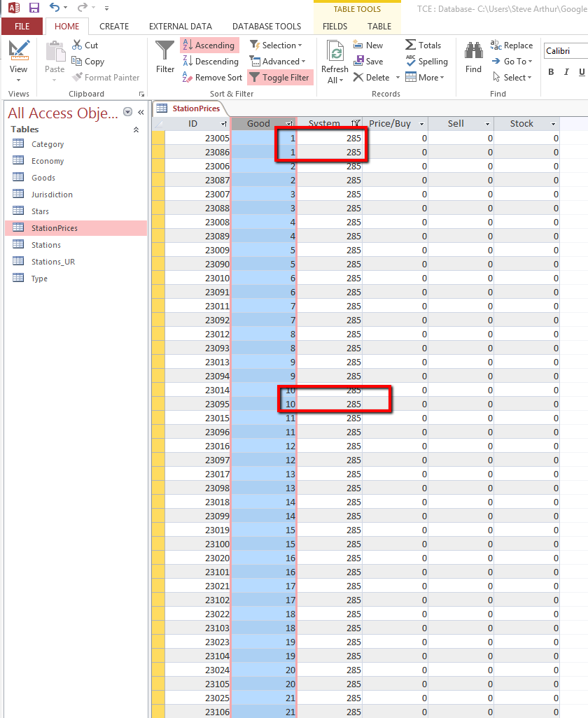Open the Stars table
588x718 pixels.
[x=76, y=211]
